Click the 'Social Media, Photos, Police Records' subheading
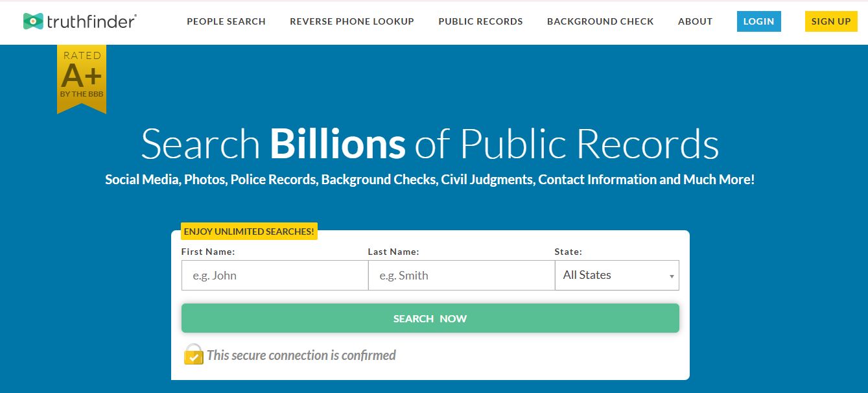Screen dimensions: 868x393 click(x=430, y=180)
